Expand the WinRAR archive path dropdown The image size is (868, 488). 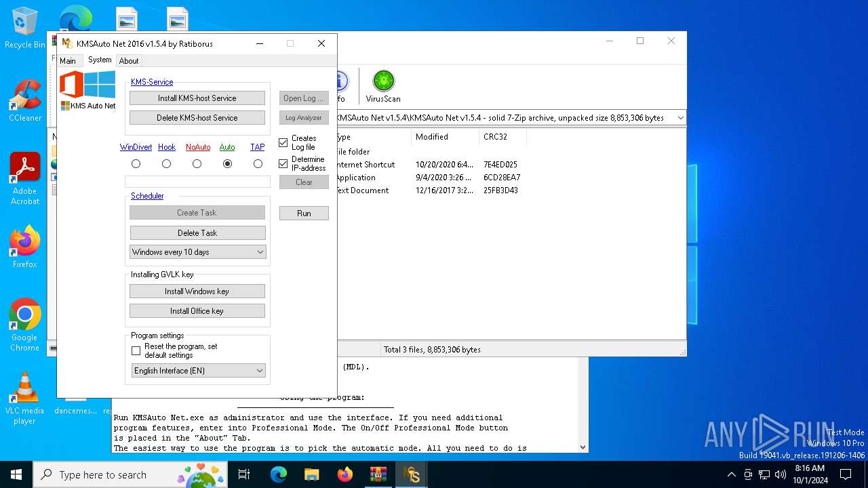pyautogui.click(x=680, y=118)
